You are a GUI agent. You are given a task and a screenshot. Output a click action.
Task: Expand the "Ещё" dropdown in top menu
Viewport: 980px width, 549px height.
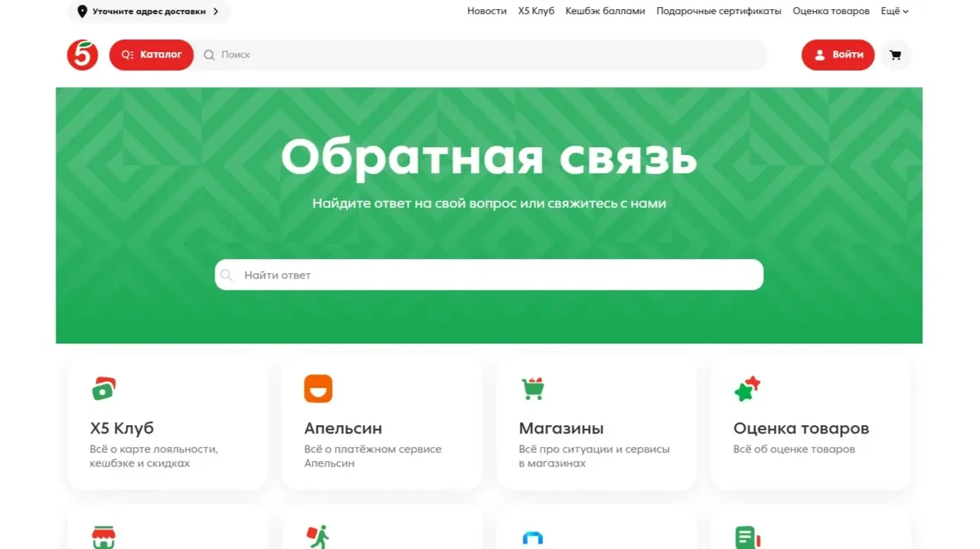(895, 11)
